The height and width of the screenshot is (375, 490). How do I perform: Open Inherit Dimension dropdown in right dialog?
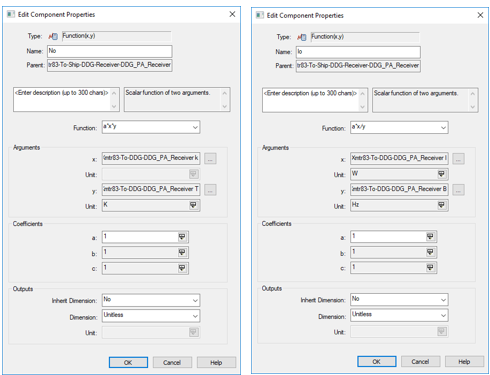[x=443, y=300]
